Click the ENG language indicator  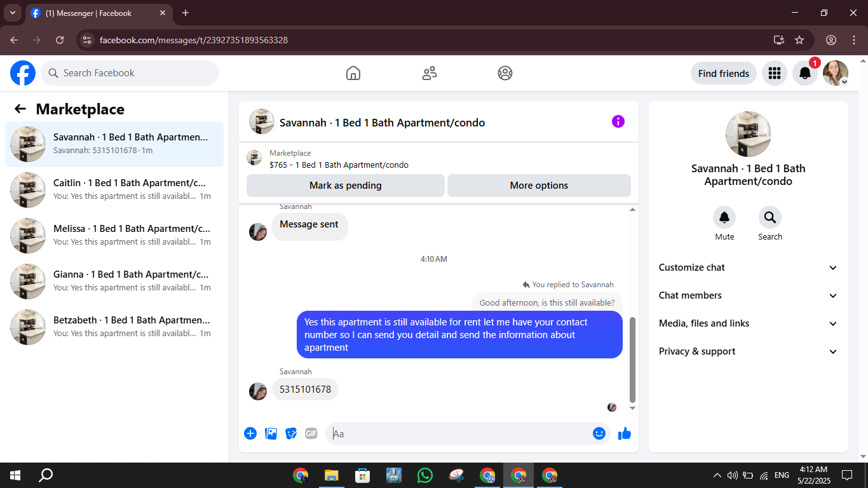pos(782,475)
